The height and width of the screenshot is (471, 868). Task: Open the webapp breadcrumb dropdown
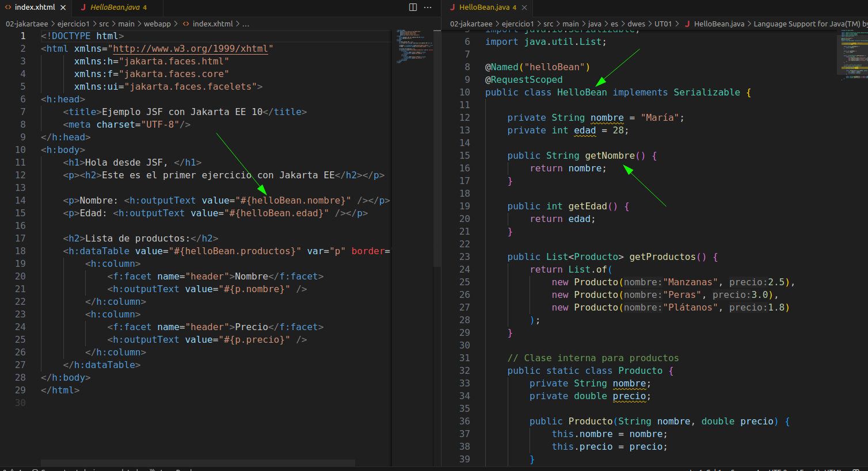tap(158, 24)
